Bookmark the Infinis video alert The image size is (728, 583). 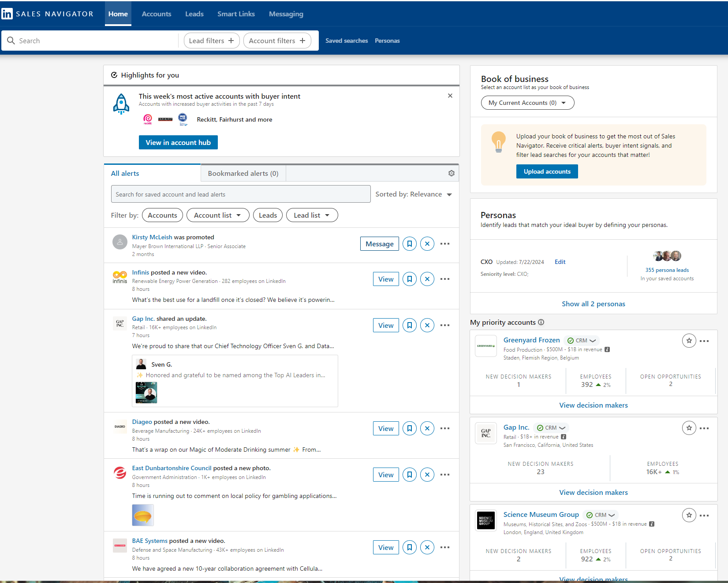pos(410,279)
